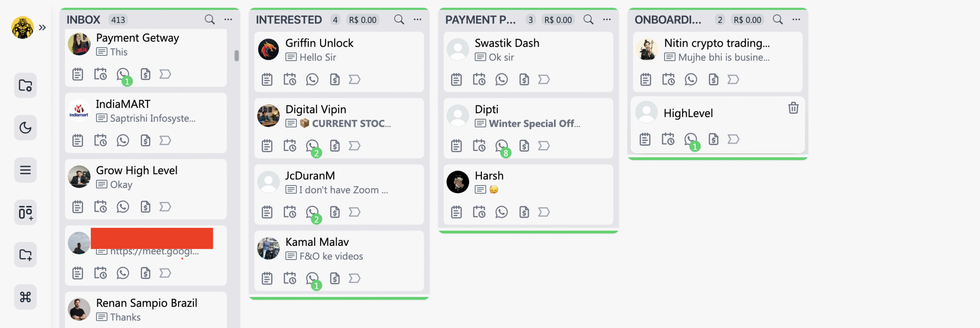
Task: Open the ONBOARDING column three-dot options
Action: [x=797, y=19]
